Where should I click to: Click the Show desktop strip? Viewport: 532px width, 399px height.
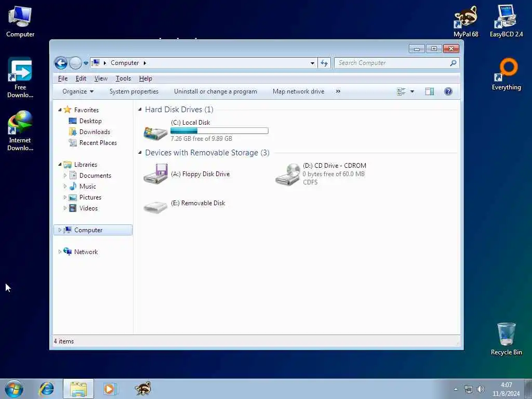528,389
